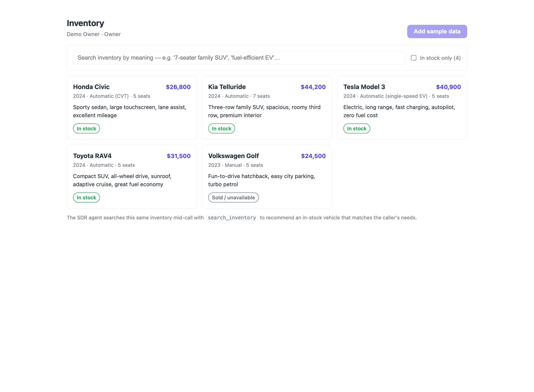Select the Toyota RAV4 card title
Viewport: 534px width, 392px height.
pyautogui.click(x=92, y=156)
